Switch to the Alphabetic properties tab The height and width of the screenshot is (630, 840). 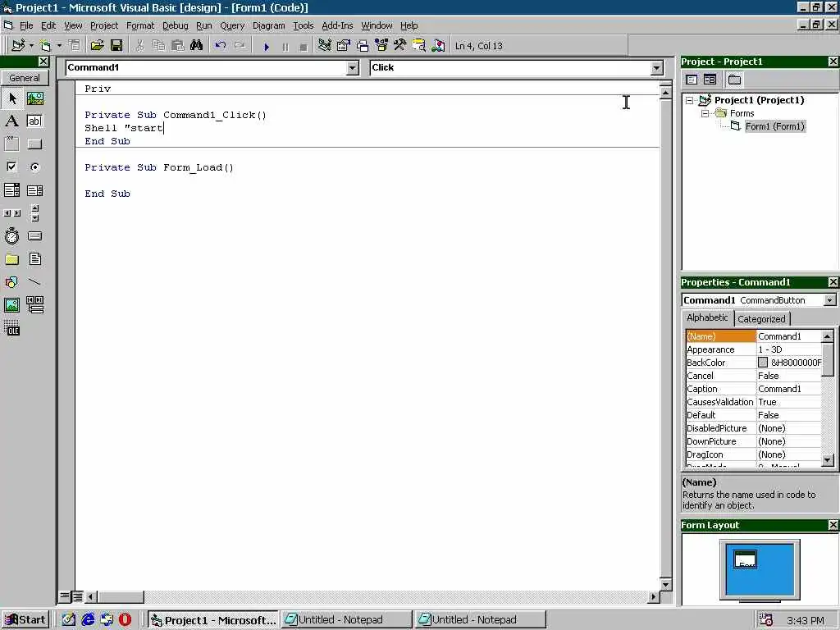point(707,317)
